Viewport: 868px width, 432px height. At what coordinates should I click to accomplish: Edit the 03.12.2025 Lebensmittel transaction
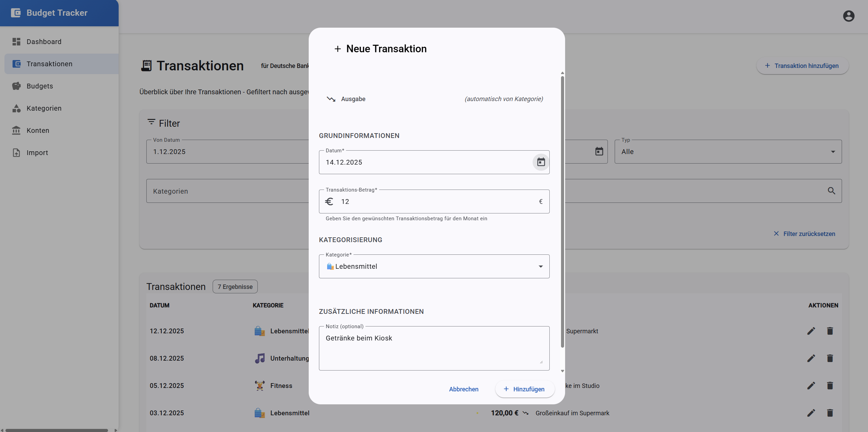(x=811, y=413)
